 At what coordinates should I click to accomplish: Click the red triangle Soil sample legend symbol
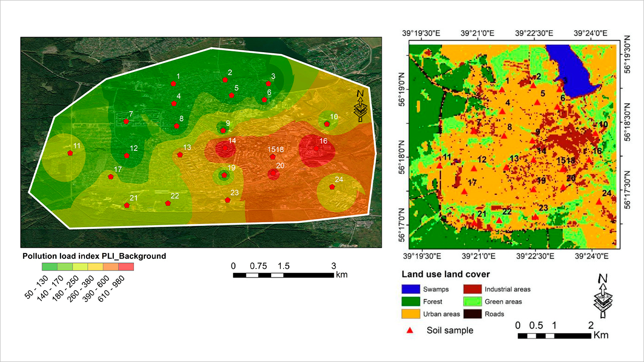(410, 330)
